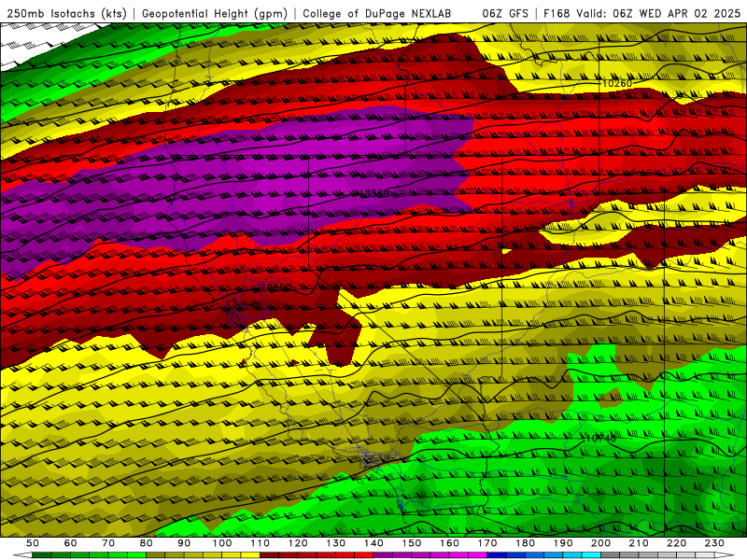This screenshot has width=747, height=560.
Task: Click the 120 value on the color scale
Action: coord(298,543)
